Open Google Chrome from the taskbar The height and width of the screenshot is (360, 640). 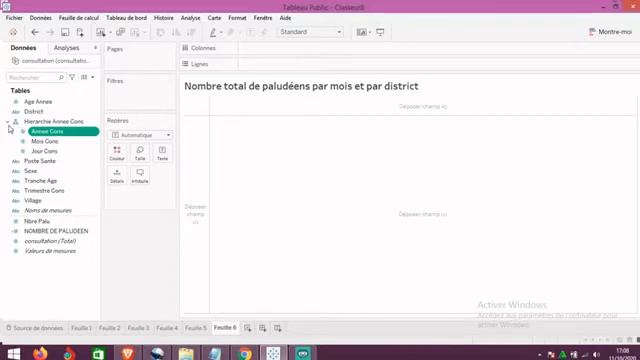[245, 353]
